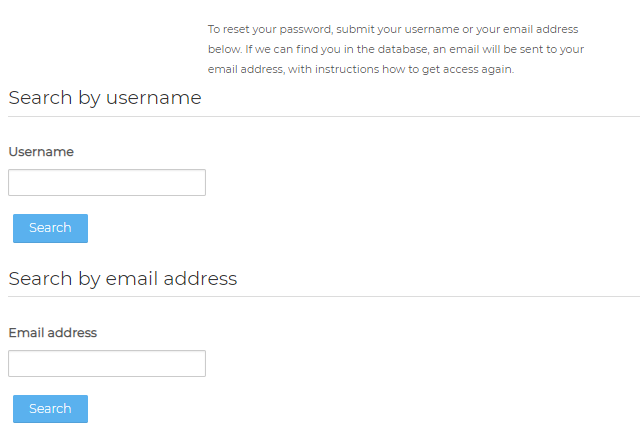The height and width of the screenshot is (440, 640).
Task: Click the Username text input field
Action: [x=107, y=183]
